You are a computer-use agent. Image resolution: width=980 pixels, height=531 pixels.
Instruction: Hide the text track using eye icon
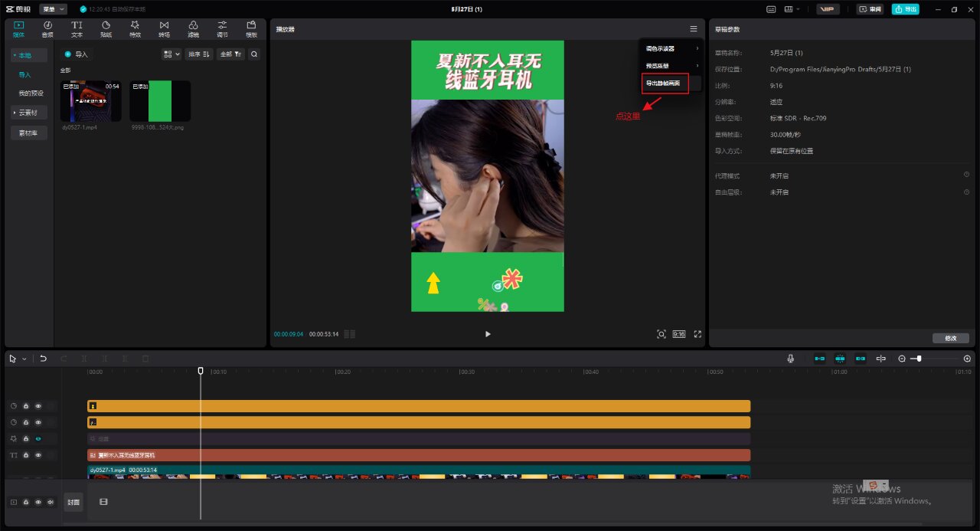38,455
